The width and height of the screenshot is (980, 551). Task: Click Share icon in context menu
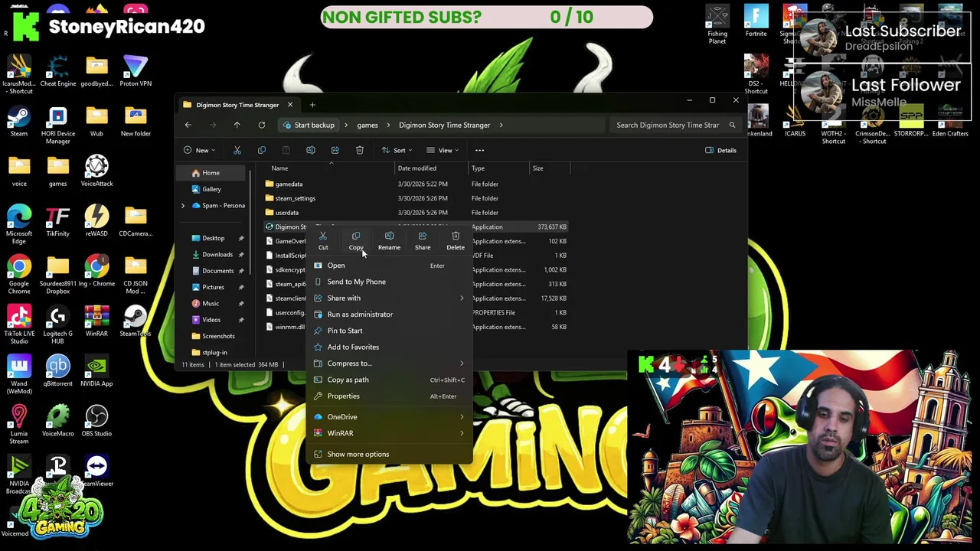423,241
